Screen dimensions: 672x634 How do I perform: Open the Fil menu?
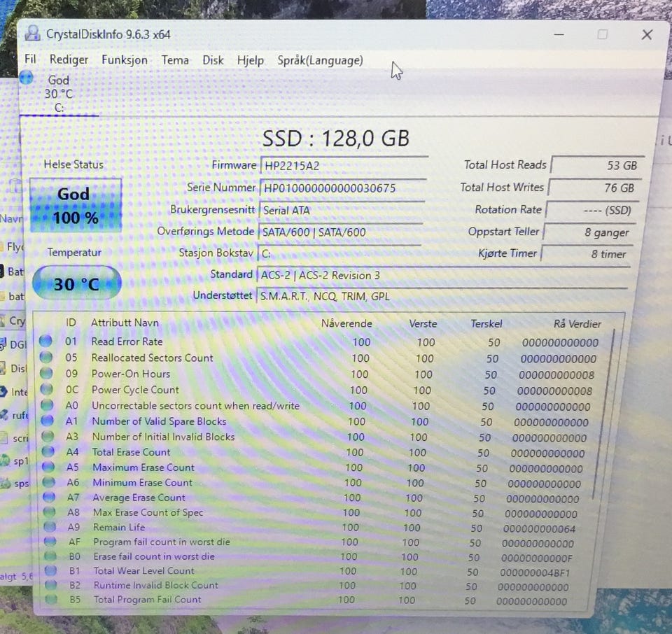pyautogui.click(x=30, y=59)
